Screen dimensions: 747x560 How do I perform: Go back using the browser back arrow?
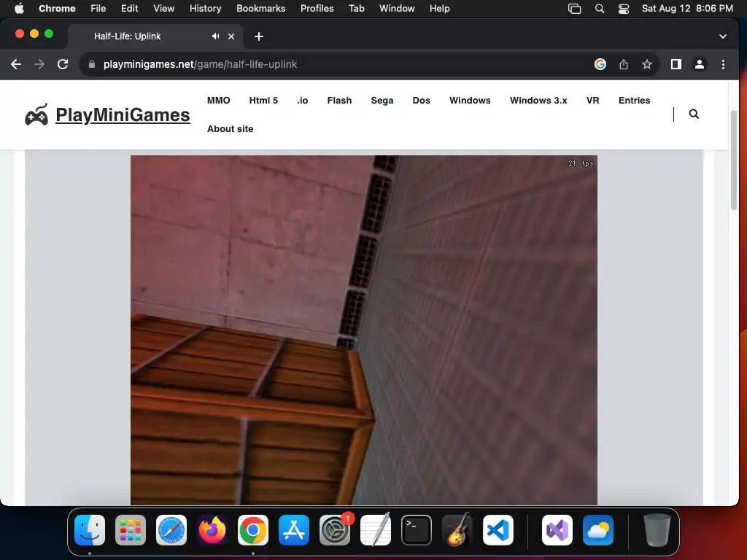[x=16, y=64]
